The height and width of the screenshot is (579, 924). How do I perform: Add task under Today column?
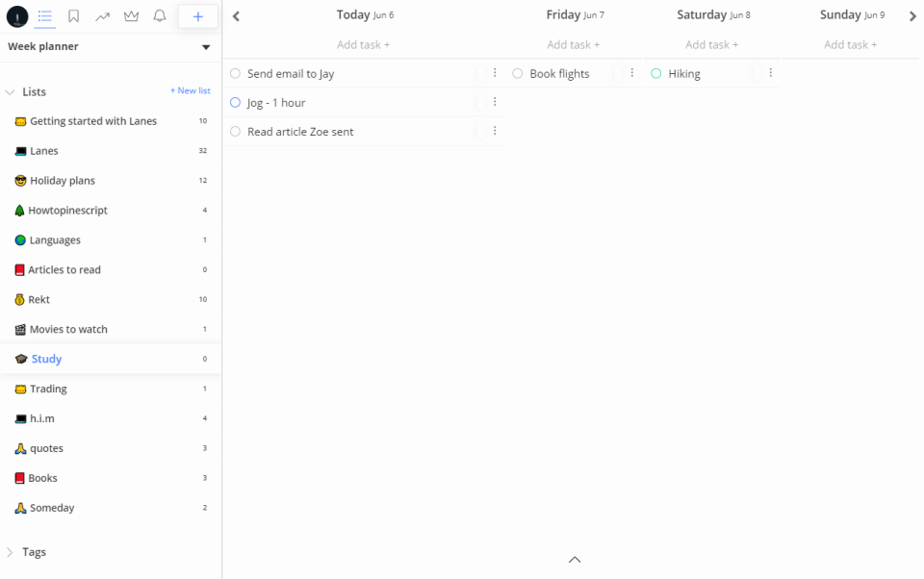pyautogui.click(x=363, y=45)
